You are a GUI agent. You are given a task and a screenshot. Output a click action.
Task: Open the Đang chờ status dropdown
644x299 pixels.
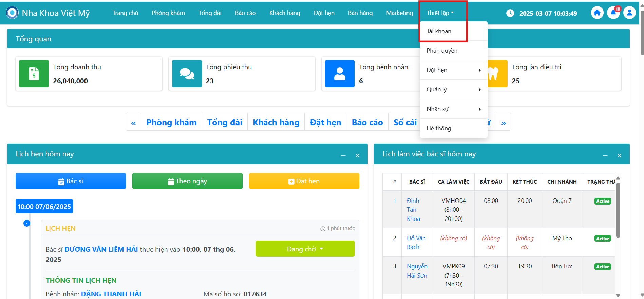point(305,249)
